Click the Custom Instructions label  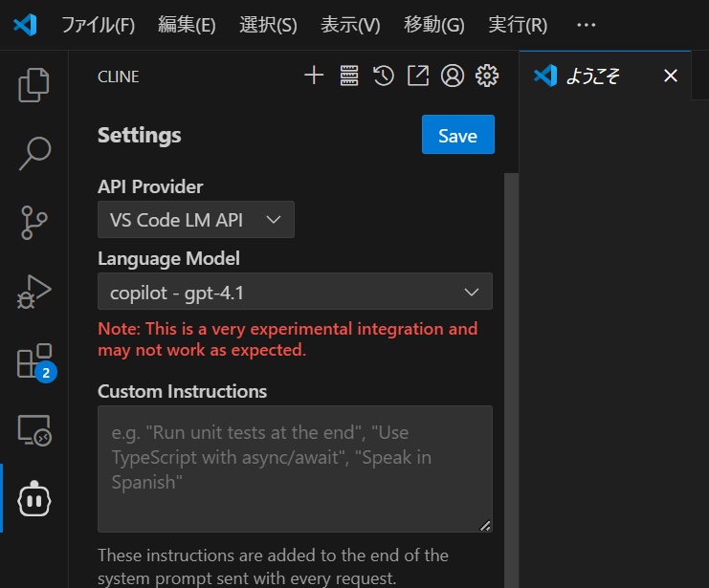(x=182, y=391)
